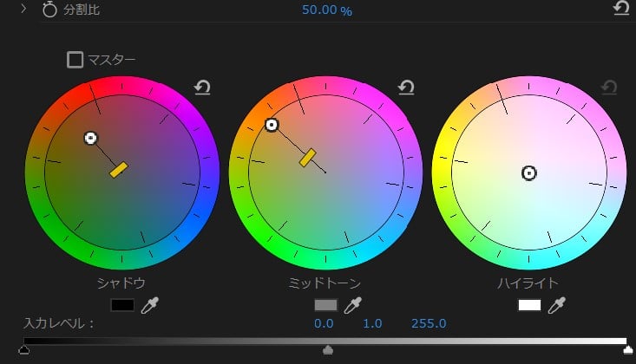The image size is (636, 364).
Task: Click the シャドウ label
Action: 121,283
